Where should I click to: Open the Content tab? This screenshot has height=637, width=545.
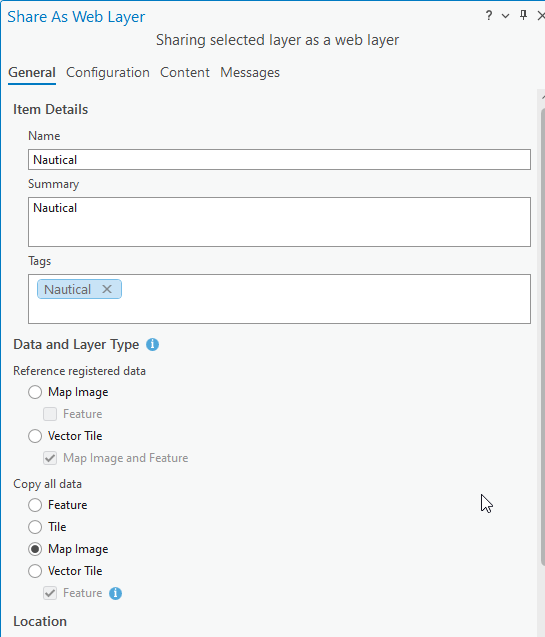point(185,73)
